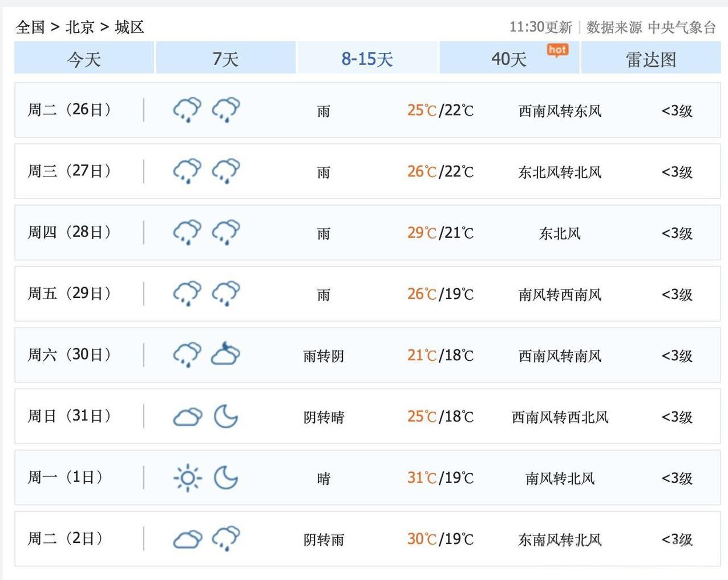Click the orange hot badge

557,50
